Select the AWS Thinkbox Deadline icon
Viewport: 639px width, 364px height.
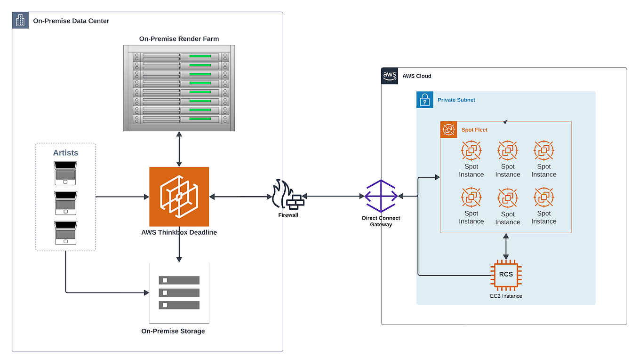pos(179,196)
